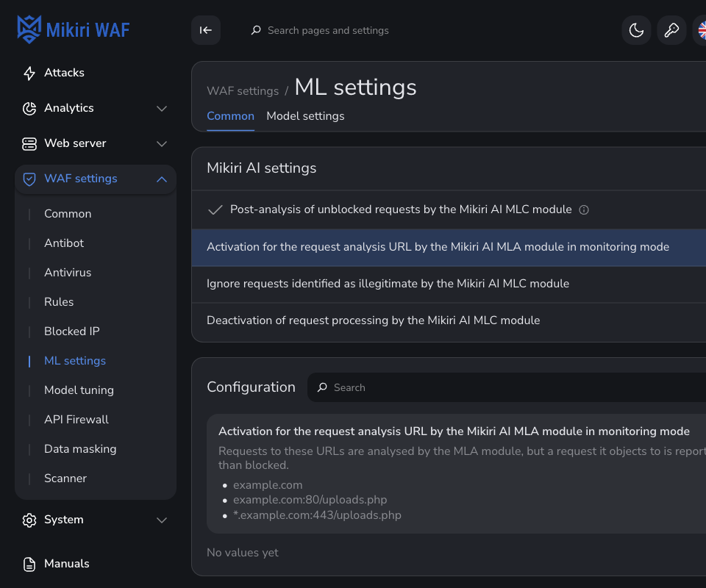
Task: Click the Mikiri AI settings heading
Action: [x=262, y=168]
